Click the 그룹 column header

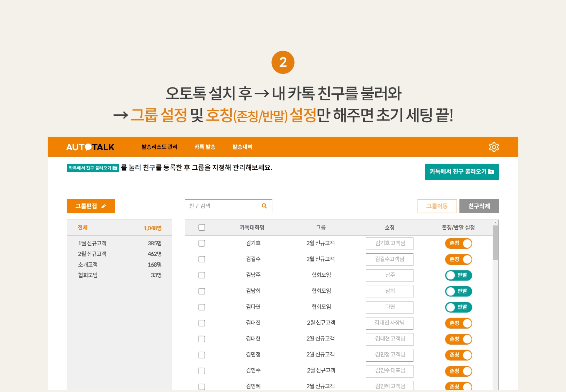click(321, 228)
